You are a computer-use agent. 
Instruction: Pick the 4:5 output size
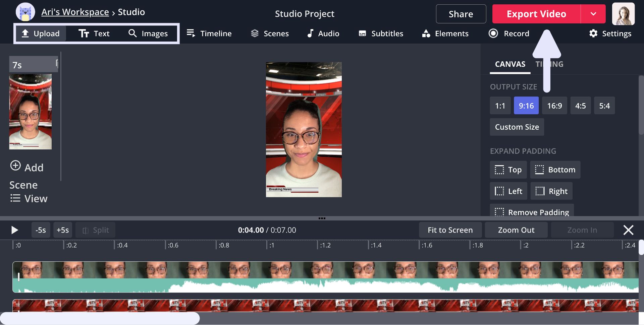[x=580, y=106]
